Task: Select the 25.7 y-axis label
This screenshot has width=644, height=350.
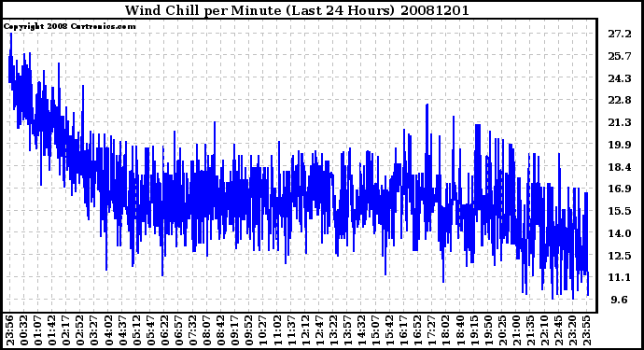Action: click(620, 56)
